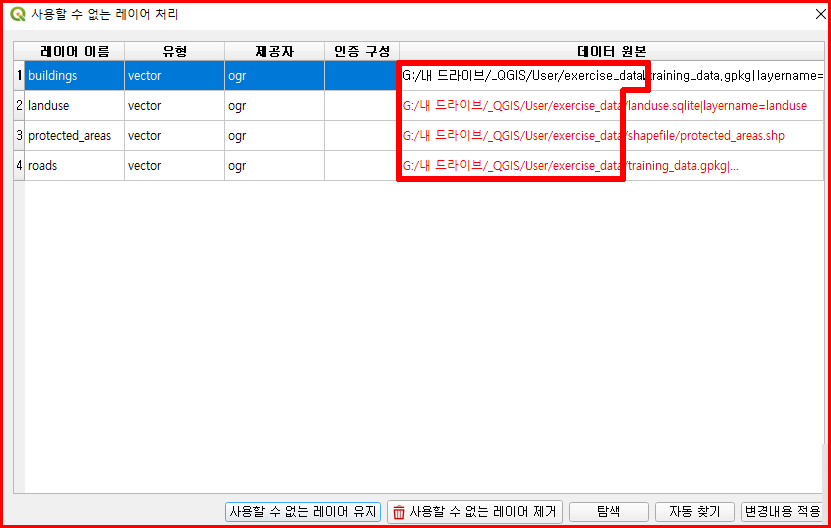831x528 pixels.
Task: Click vector type cell in buildings row
Action: click(174, 75)
